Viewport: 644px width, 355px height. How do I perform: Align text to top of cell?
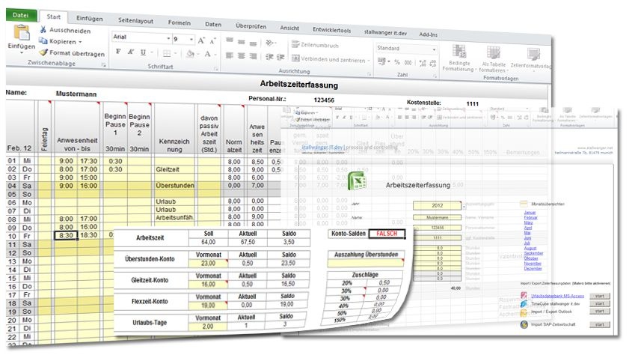click(x=230, y=40)
